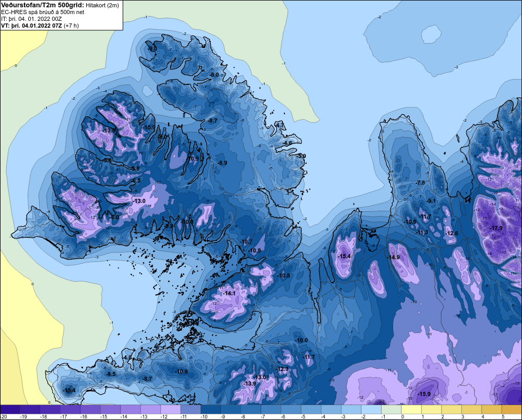Click the -6.5 temperature label

click(x=136, y=181)
